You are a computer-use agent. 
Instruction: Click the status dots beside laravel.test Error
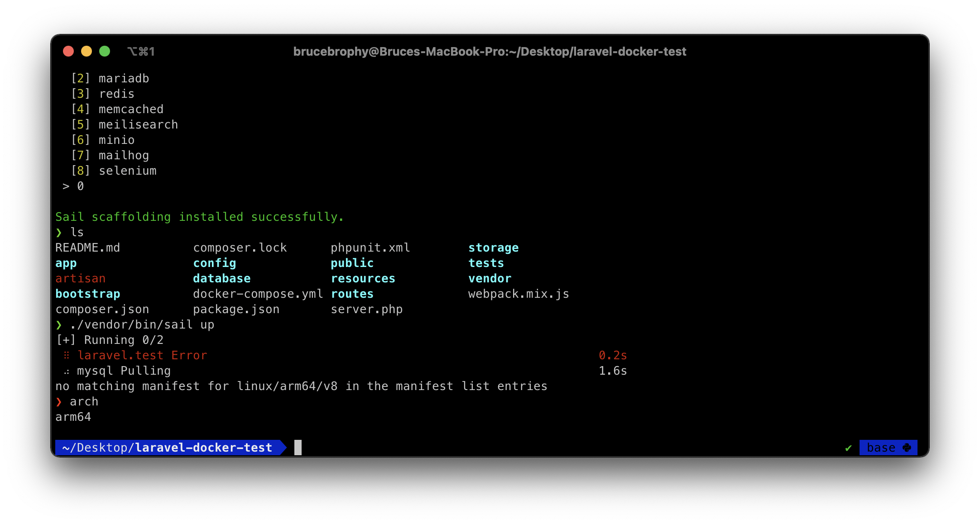pyautogui.click(x=67, y=355)
